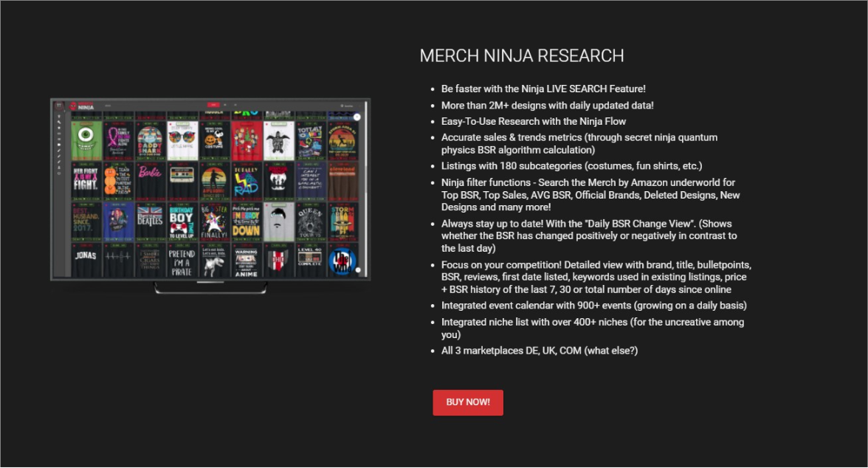Click 'All 3 marketplaces DE, UK, COM' bullet
This screenshot has width=868, height=468.
click(x=539, y=351)
